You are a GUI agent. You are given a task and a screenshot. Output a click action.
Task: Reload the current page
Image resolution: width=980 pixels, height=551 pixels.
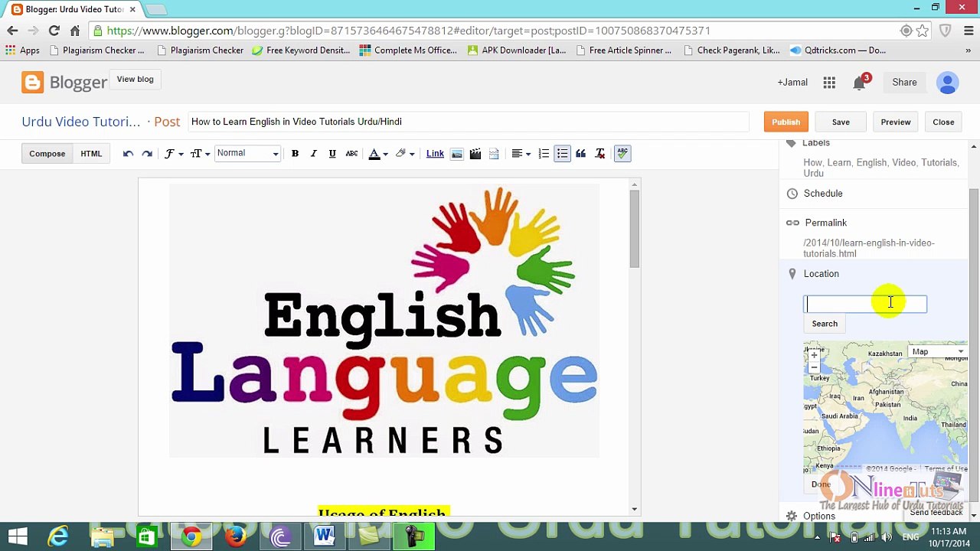pos(54,31)
